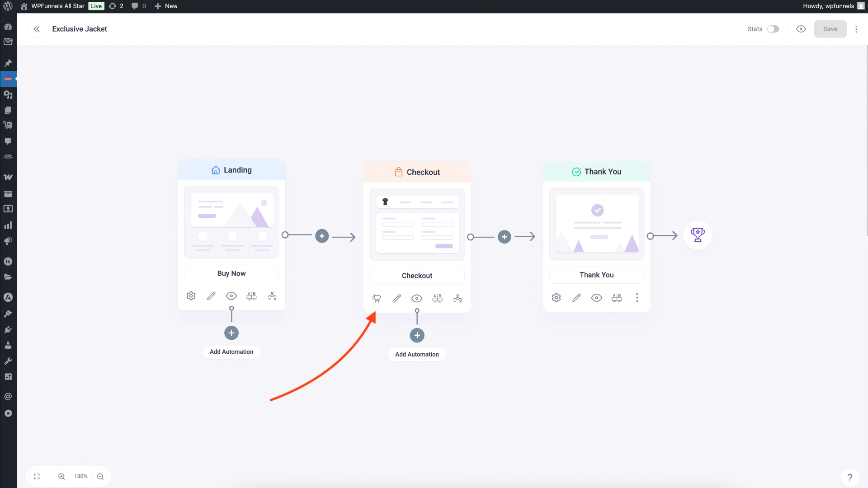
Task: Open the kebab menu in the top-right corner
Action: pyautogui.click(x=857, y=28)
